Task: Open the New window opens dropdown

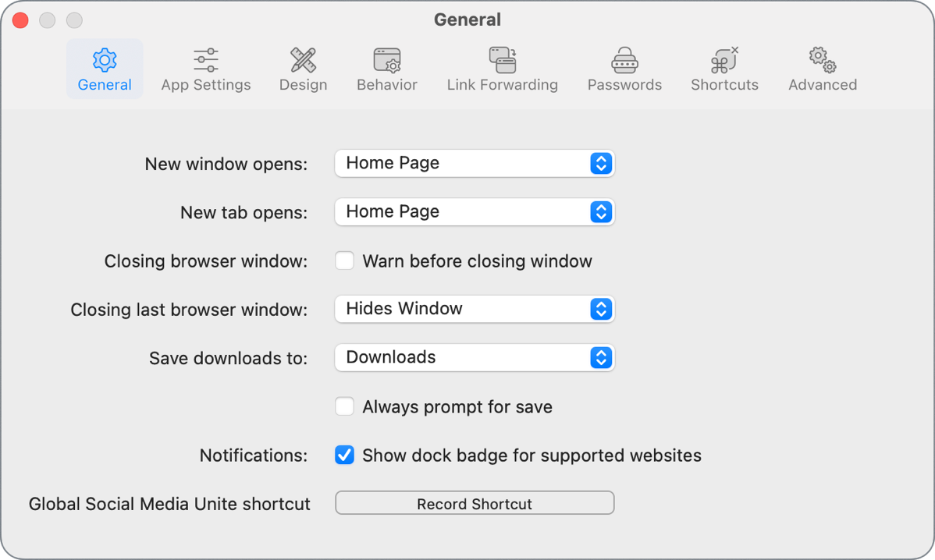Action: 475,163
